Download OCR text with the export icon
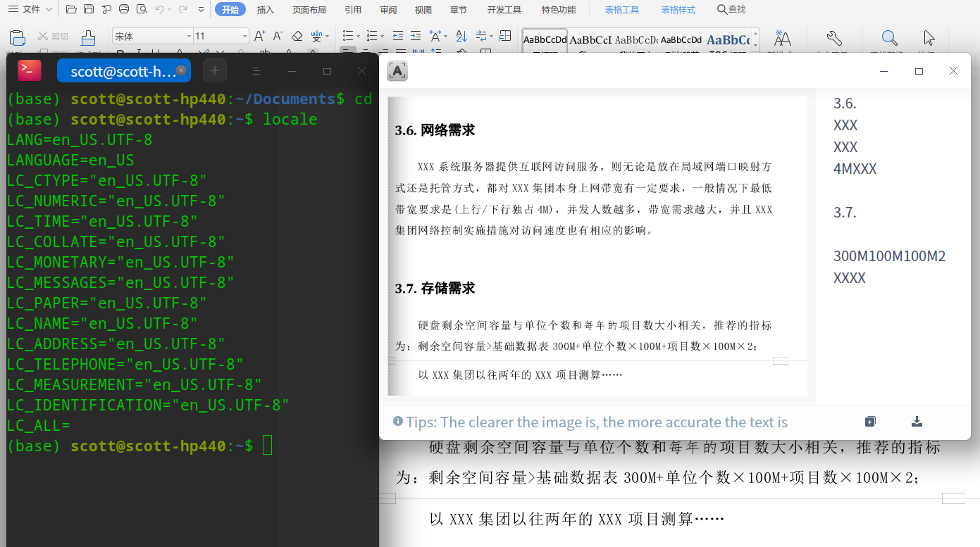The height and width of the screenshot is (547, 980). pos(917,422)
